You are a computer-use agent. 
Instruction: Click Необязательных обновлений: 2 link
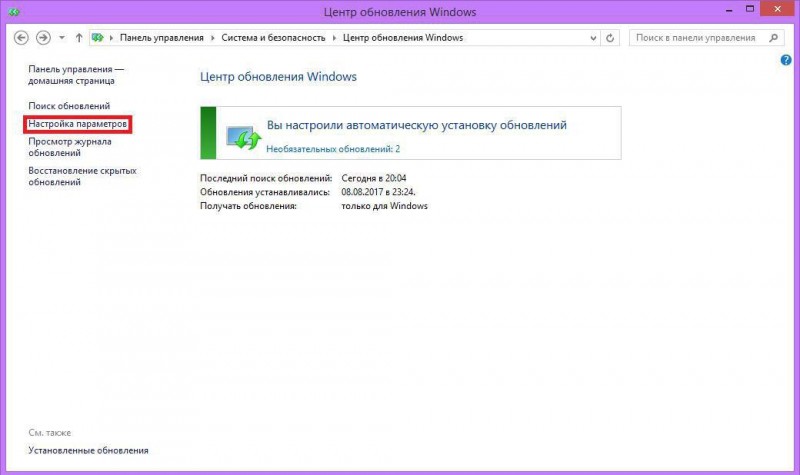[333, 149]
